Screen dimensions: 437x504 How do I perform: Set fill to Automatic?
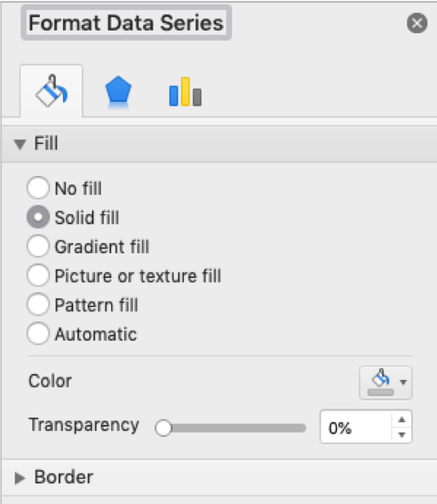coord(38,334)
